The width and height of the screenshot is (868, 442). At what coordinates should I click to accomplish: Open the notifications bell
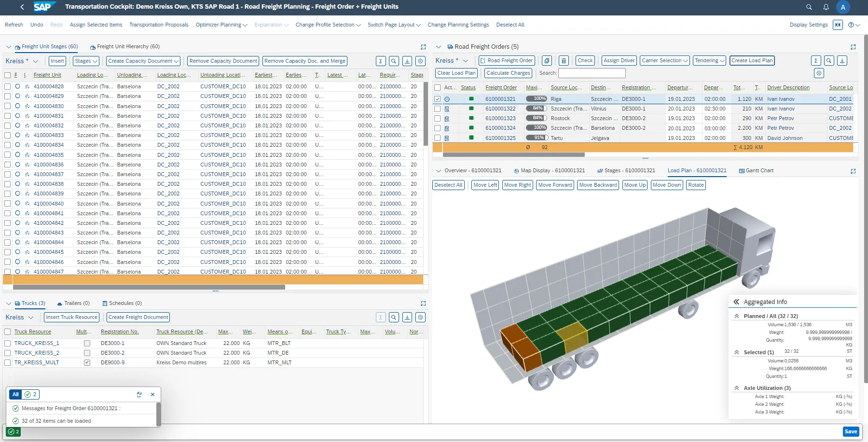[826, 7]
